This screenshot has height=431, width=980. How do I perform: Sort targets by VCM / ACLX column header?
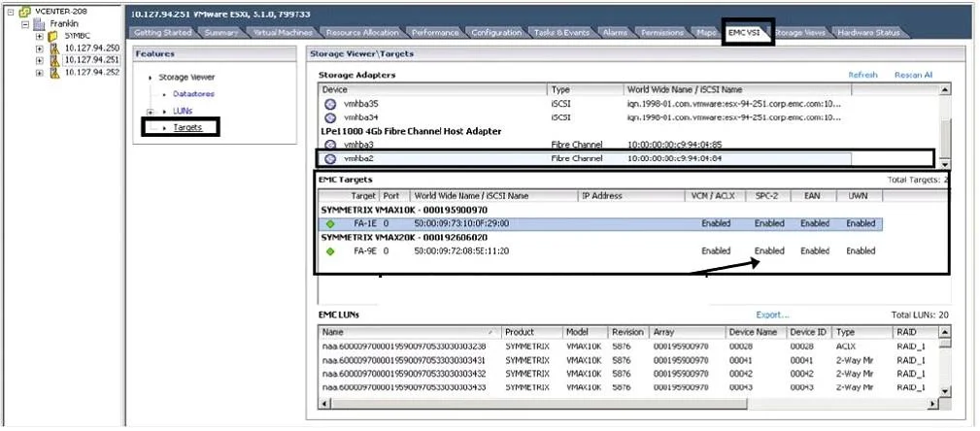[715, 195]
